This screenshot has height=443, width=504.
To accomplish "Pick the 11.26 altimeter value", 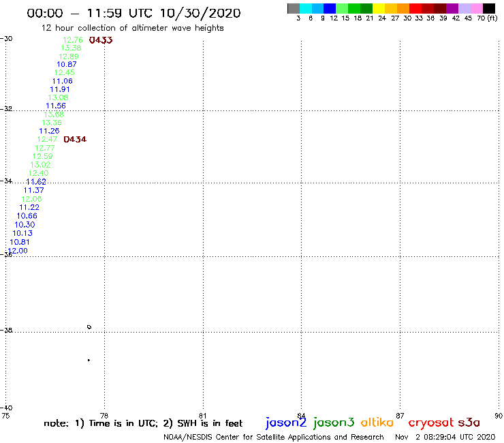I will point(49,131).
